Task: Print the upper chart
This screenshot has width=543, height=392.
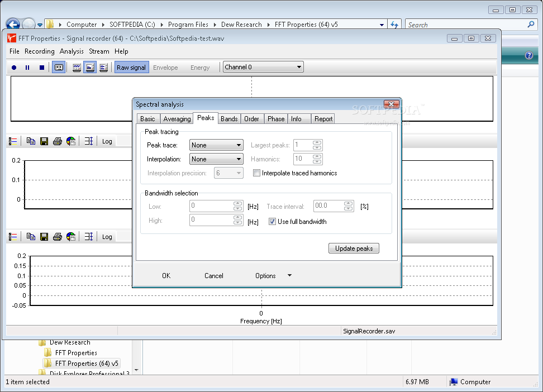Action: pyautogui.click(x=58, y=141)
